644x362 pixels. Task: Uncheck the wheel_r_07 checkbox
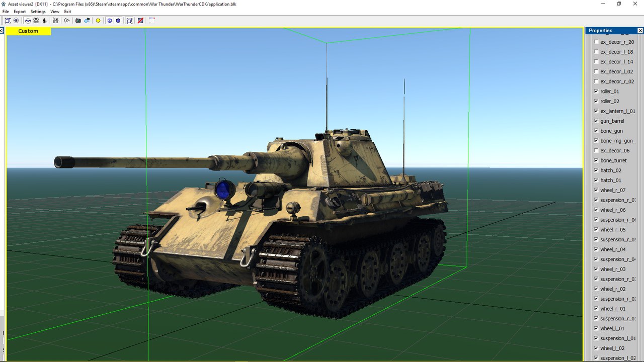[x=596, y=191]
